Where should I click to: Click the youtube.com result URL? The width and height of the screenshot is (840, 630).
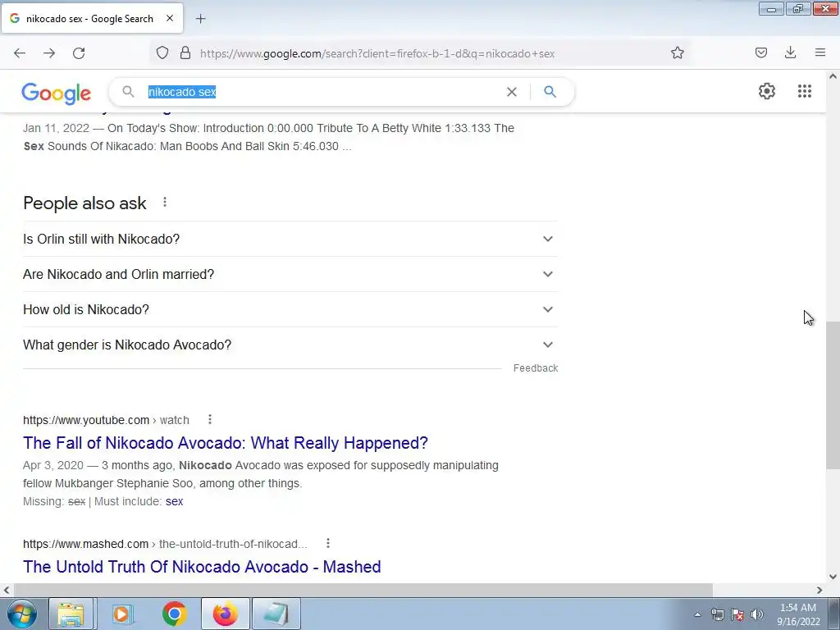106,420
